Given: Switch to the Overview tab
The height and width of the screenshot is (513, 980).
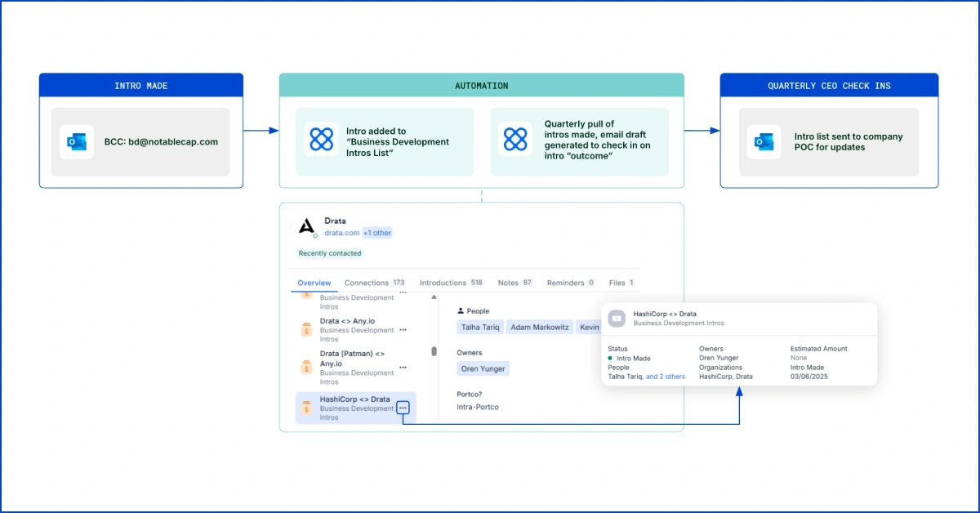Looking at the screenshot, I should point(314,283).
